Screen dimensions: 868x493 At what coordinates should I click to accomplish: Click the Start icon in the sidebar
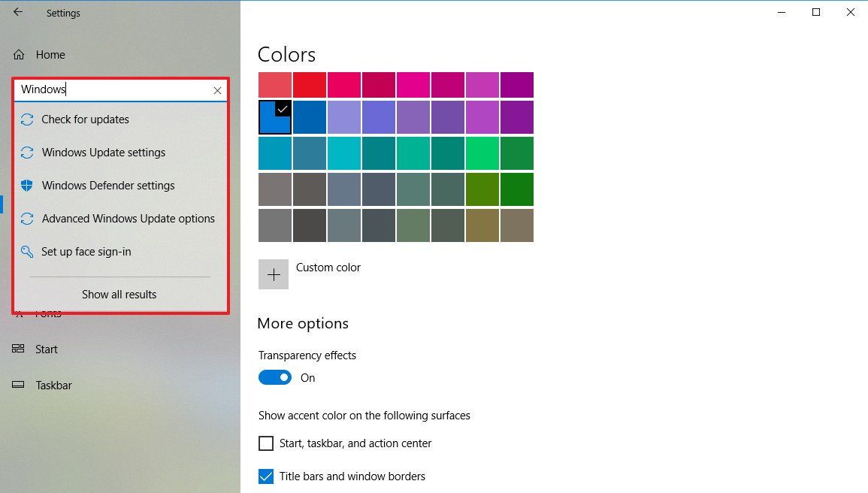[x=18, y=349]
